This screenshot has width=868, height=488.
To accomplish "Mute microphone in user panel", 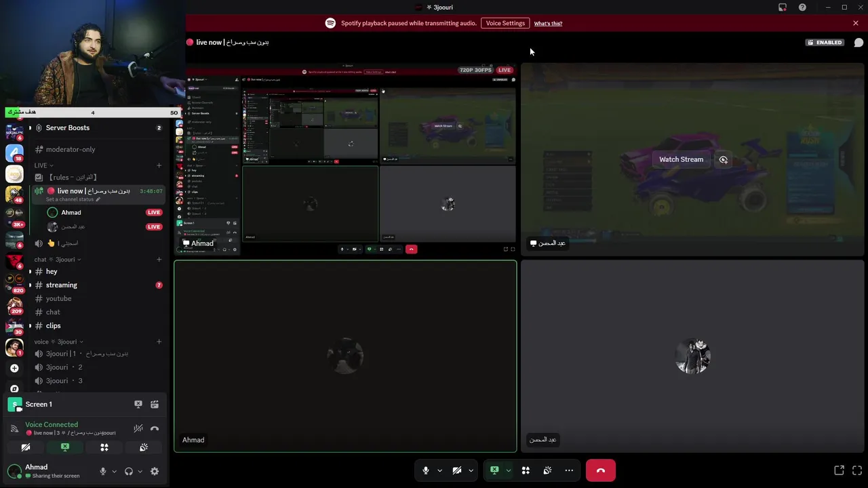I will 103,472.
